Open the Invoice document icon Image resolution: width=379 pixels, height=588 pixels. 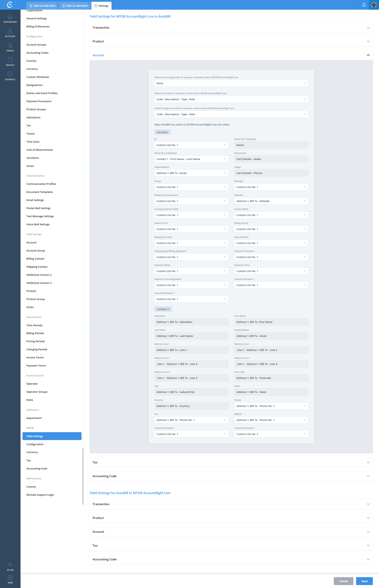point(10,60)
